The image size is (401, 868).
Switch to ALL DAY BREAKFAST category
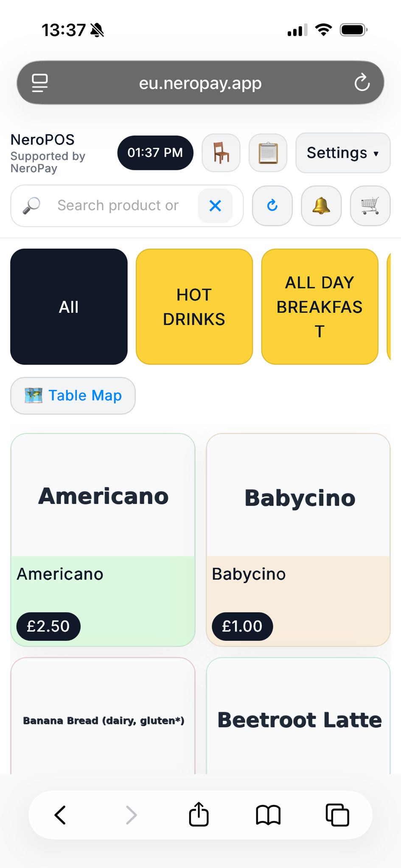pos(320,306)
